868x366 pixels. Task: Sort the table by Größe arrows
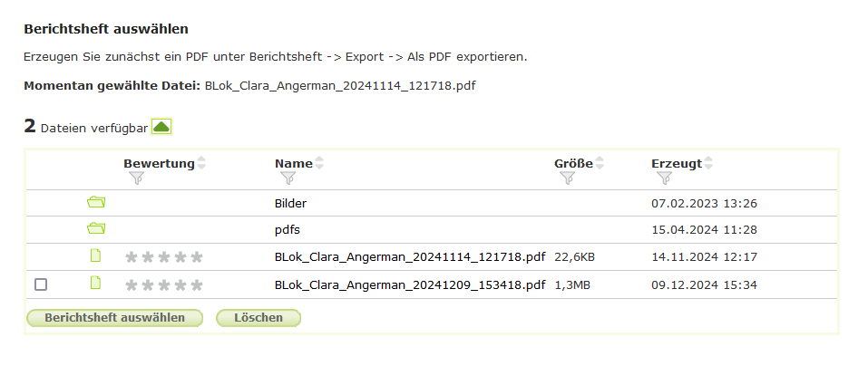(600, 163)
